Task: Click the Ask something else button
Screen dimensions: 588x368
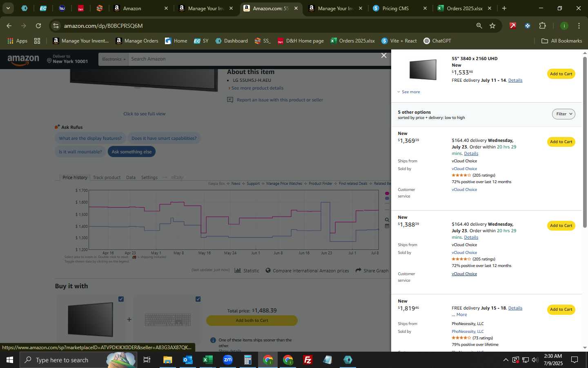Action: click(x=131, y=152)
